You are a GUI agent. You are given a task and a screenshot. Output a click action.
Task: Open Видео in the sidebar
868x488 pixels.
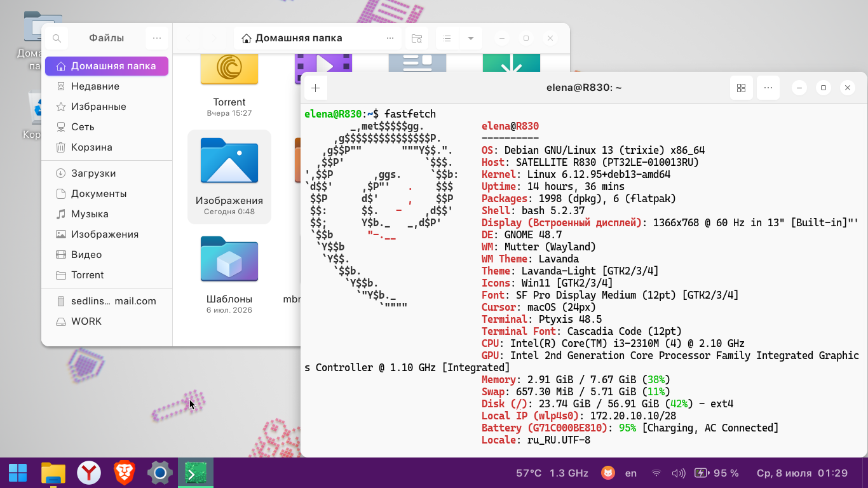[x=107, y=255]
